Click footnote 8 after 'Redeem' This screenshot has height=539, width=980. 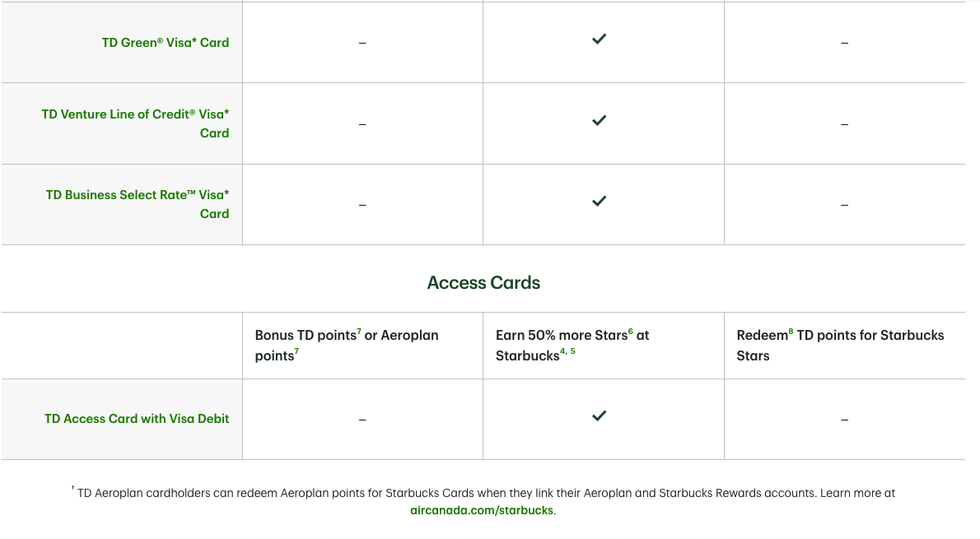click(791, 331)
